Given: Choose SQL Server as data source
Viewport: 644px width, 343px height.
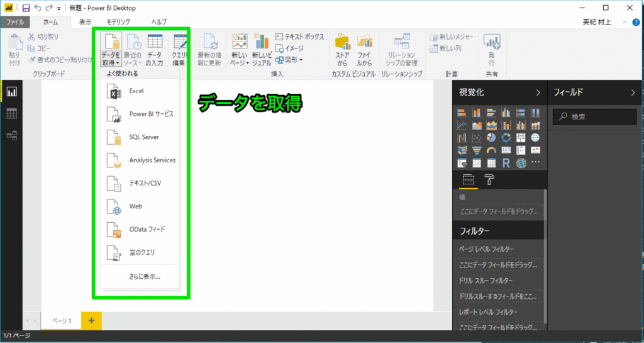Looking at the screenshot, I should tap(140, 137).
